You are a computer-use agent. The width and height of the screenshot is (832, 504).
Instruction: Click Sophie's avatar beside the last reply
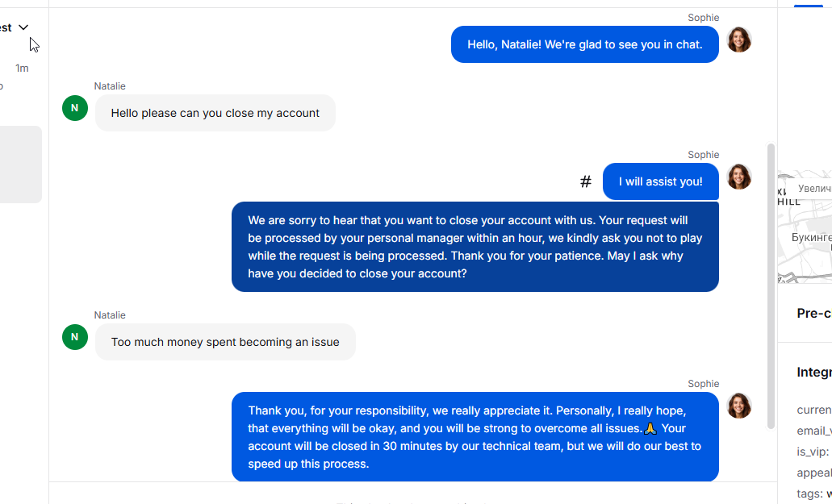[738, 406]
